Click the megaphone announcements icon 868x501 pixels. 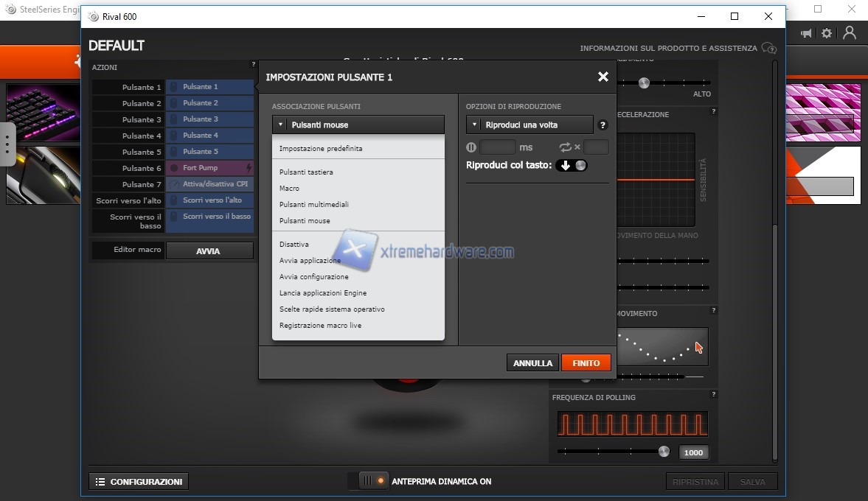pyautogui.click(x=806, y=33)
